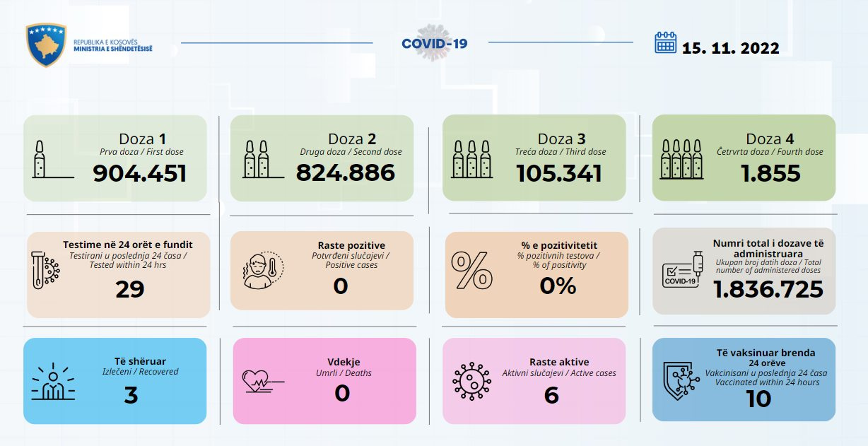The height and width of the screenshot is (446, 868).
Task: Click the percent positivity icon
Action: [472, 270]
